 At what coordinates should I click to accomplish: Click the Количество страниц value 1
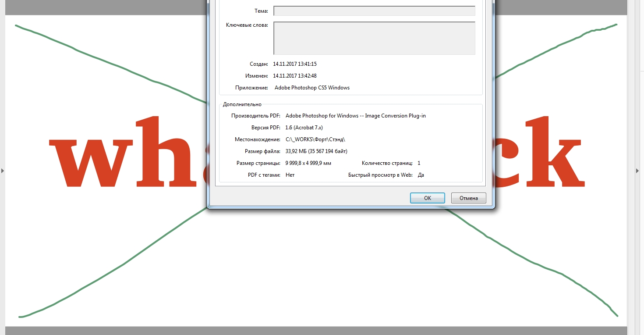pyautogui.click(x=419, y=163)
